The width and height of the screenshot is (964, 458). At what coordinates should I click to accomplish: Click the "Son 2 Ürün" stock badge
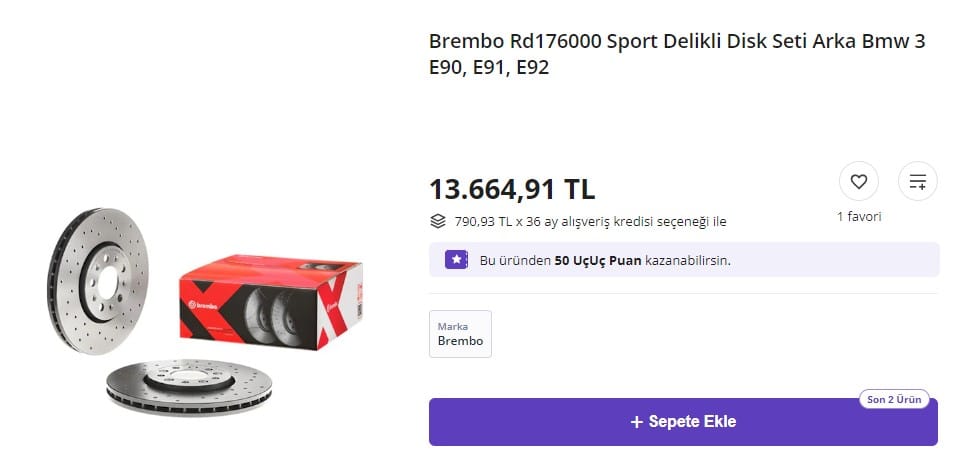(893, 400)
